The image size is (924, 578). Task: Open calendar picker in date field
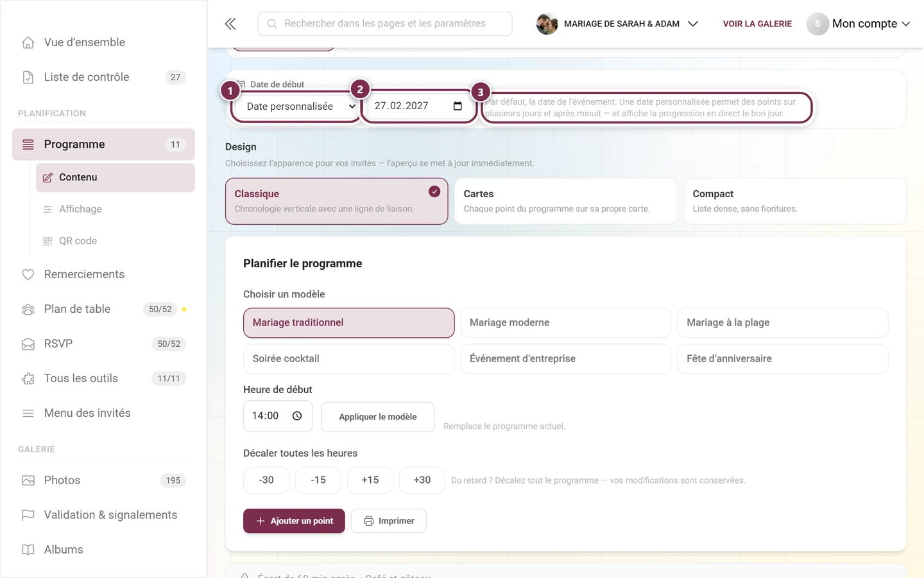(x=458, y=106)
